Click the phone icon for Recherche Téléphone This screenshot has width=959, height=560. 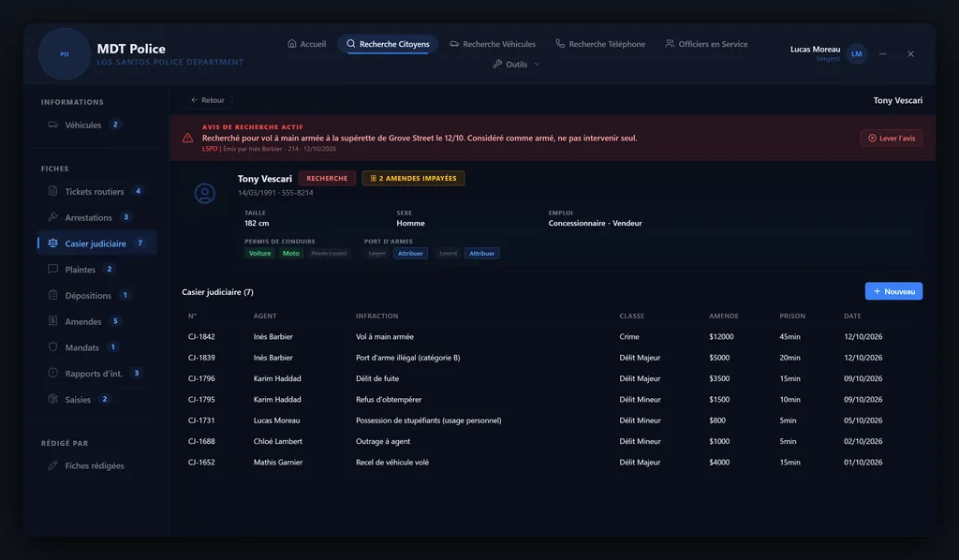(560, 43)
